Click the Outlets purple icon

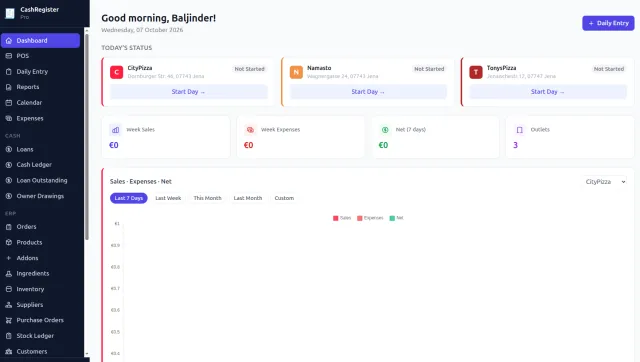(x=520, y=130)
